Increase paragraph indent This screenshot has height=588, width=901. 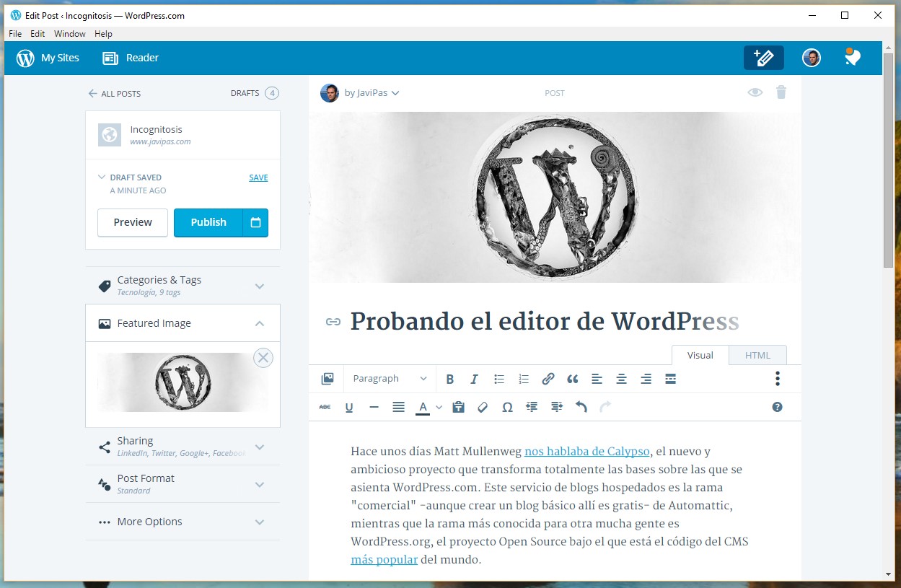(556, 407)
